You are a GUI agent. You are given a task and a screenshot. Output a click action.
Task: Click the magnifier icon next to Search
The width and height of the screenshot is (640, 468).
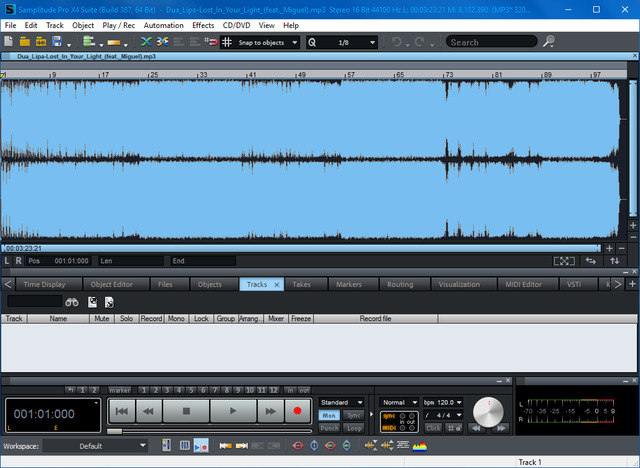click(549, 42)
